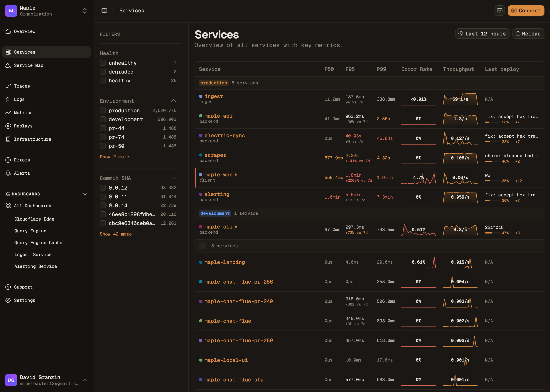The image size is (550, 392).
Task: Check the unhealthy health filter
Action: point(103,63)
